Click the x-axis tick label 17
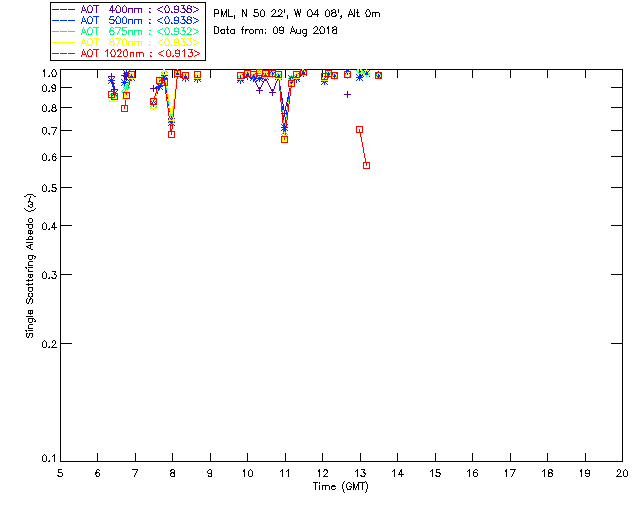 (510, 473)
